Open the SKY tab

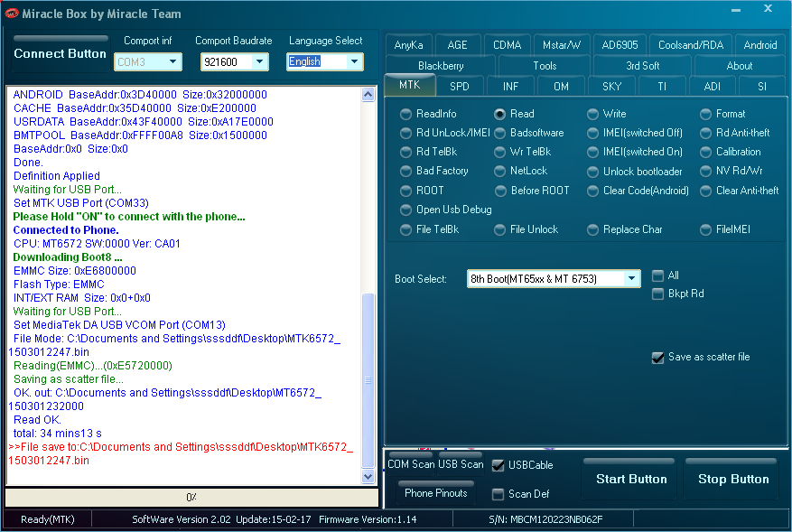611,87
